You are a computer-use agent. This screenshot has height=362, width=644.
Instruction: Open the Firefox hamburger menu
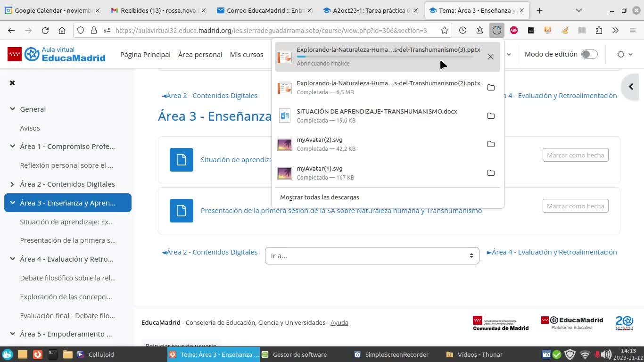pos(633,30)
